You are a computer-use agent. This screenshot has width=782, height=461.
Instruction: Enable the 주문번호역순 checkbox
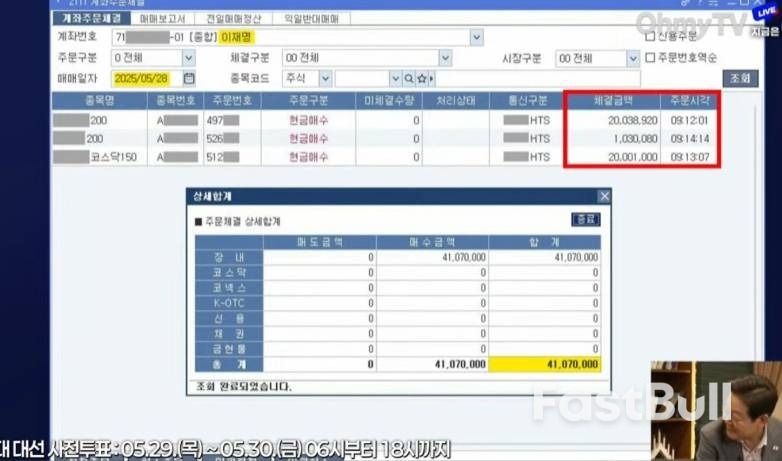[650, 58]
